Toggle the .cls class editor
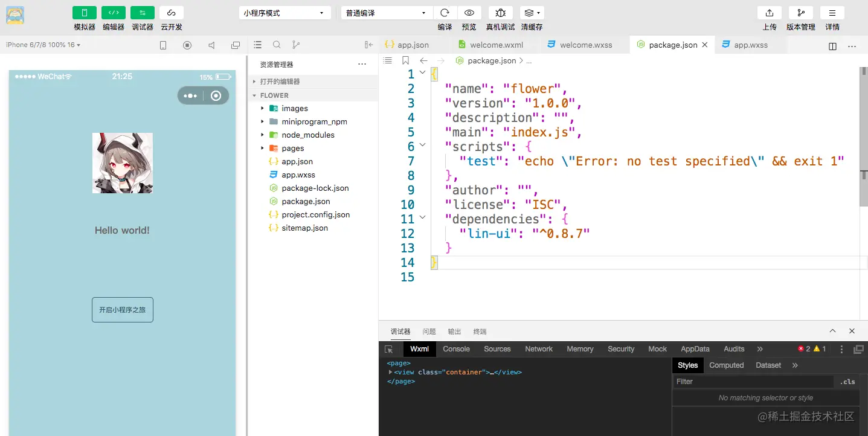 pos(847,382)
